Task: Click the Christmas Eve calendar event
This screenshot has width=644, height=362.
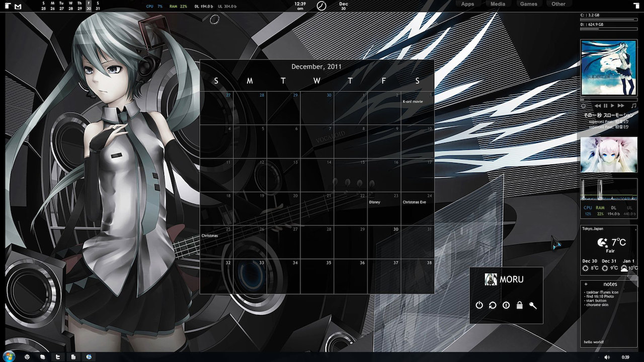Action: pyautogui.click(x=414, y=202)
